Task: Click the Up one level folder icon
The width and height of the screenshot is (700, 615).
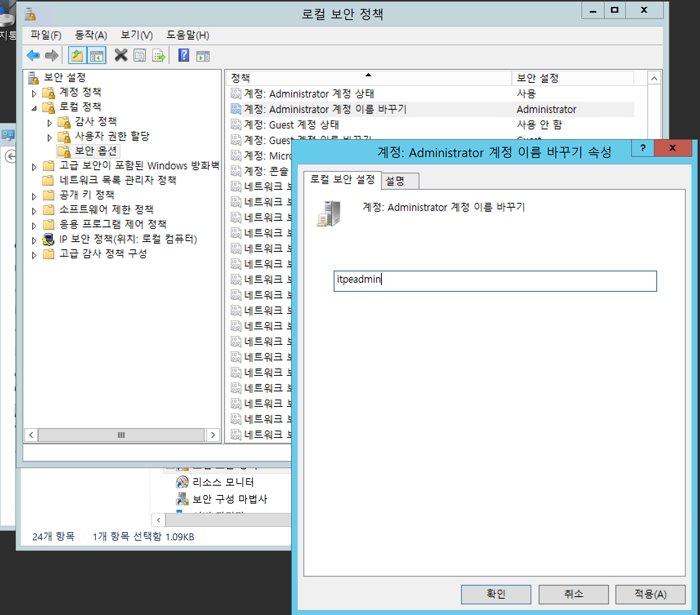Action: pyautogui.click(x=78, y=56)
